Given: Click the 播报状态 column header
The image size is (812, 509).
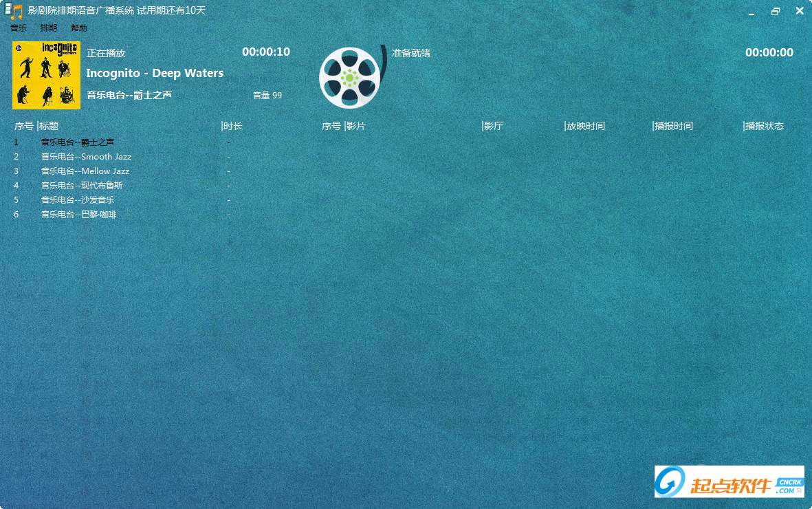Looking at the screenshot, I should pyautogui.click(x=765, y=126).
